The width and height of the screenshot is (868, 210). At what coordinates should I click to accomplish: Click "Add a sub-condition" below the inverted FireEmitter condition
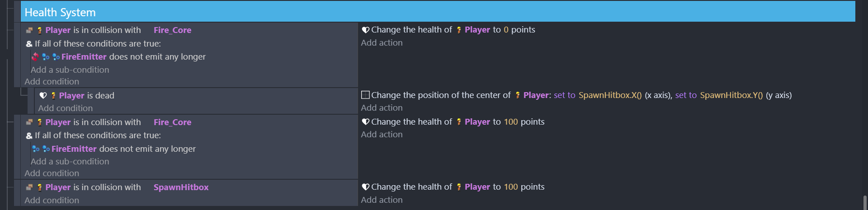70,70
